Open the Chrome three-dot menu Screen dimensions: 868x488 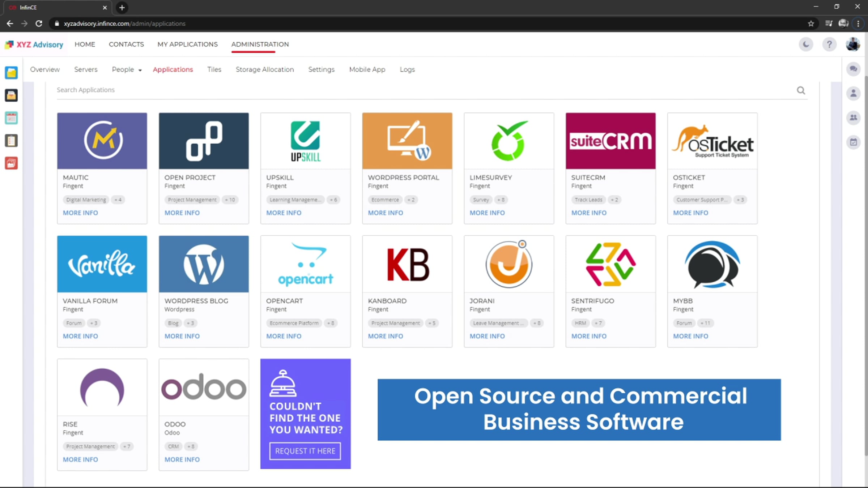(x=858, y=23)
